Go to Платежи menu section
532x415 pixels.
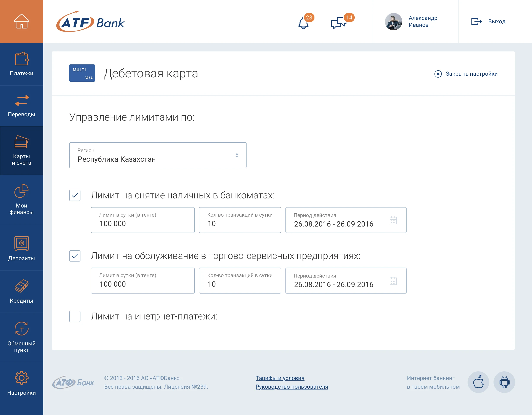tap(21, 64)
